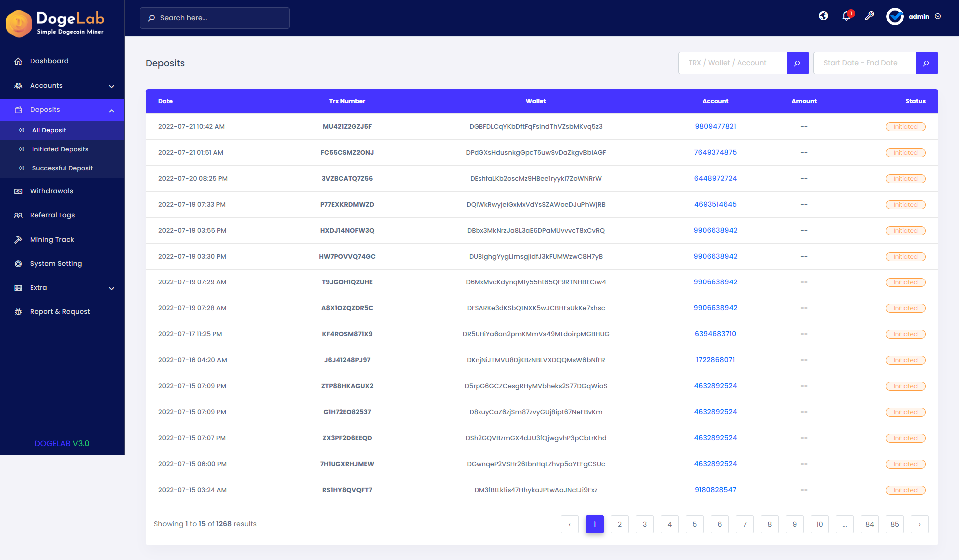
Task: Open account 9809477821 details
Action: [x=715, y=126]
